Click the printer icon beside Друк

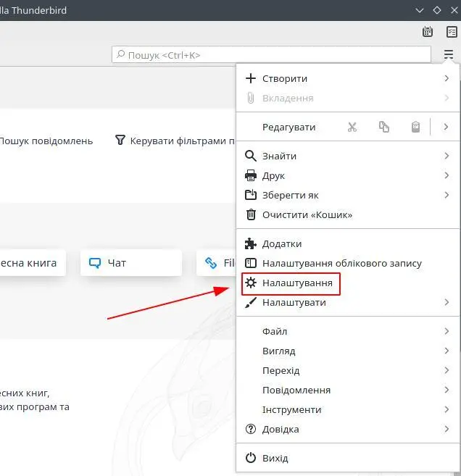coord(251,175)
